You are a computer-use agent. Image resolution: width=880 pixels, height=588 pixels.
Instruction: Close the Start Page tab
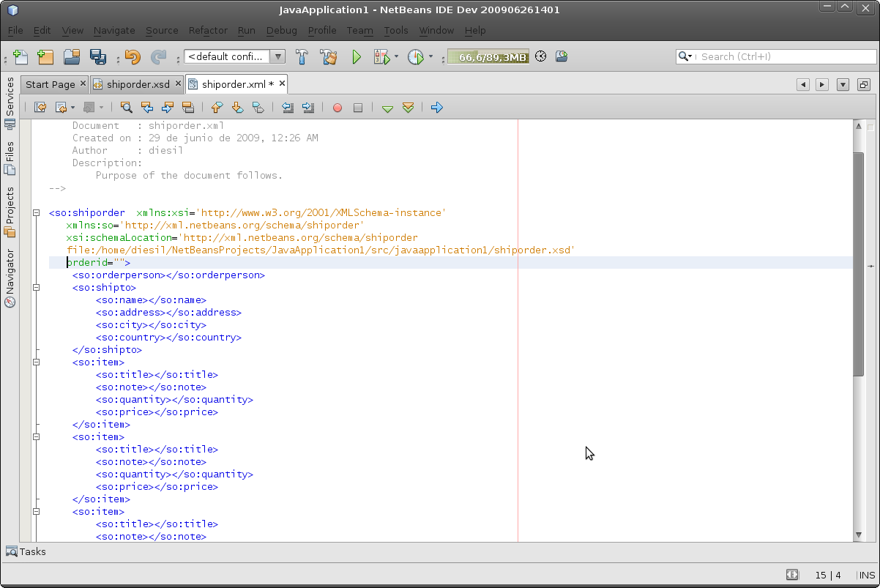(x=82, y=84)
